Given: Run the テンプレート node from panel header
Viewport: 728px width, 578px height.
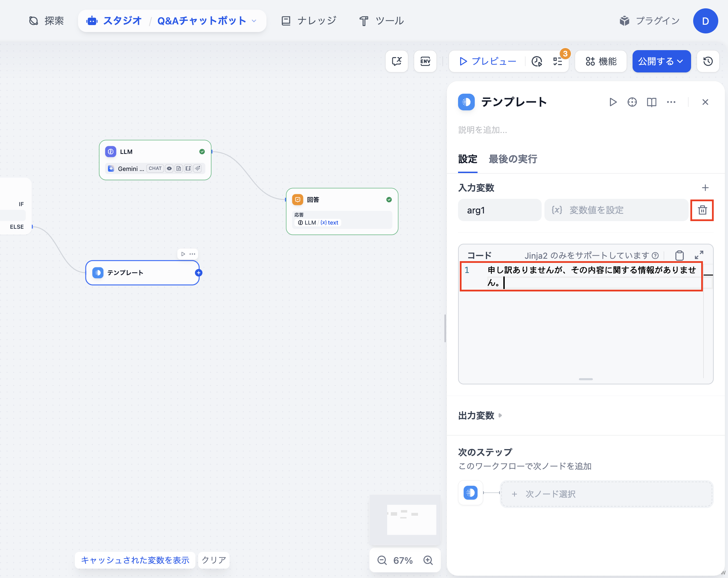Looking at the screenshot, I should (x=613, y=102).
